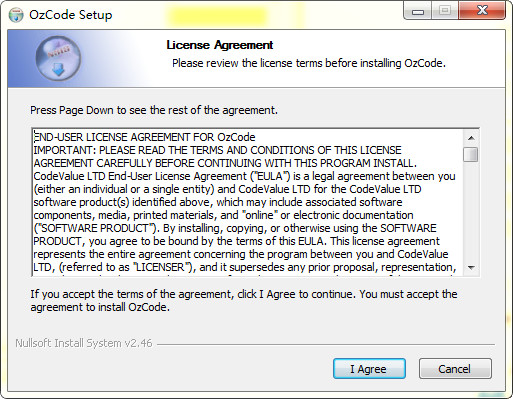
Task: Click the NSIS installer logo in header
Action: tap(58, 59)
